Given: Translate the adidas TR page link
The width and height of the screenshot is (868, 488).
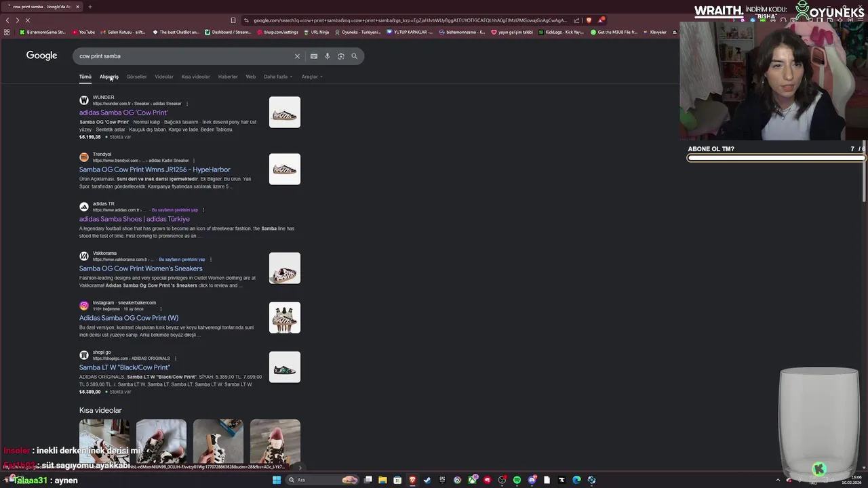Looking at the screenshot, I should pos(174,210).
